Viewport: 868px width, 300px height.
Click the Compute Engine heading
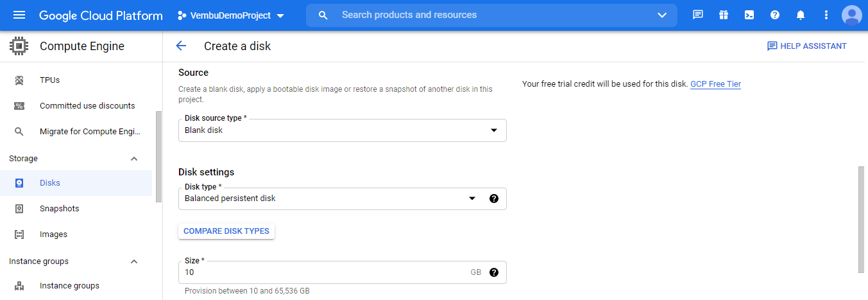click(82, 46)
